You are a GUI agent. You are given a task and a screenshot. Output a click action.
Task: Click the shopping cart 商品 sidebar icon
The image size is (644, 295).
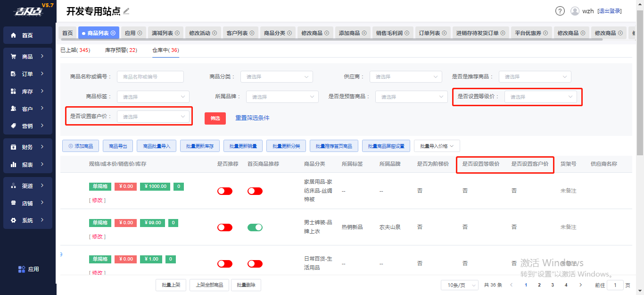point(13,57)
